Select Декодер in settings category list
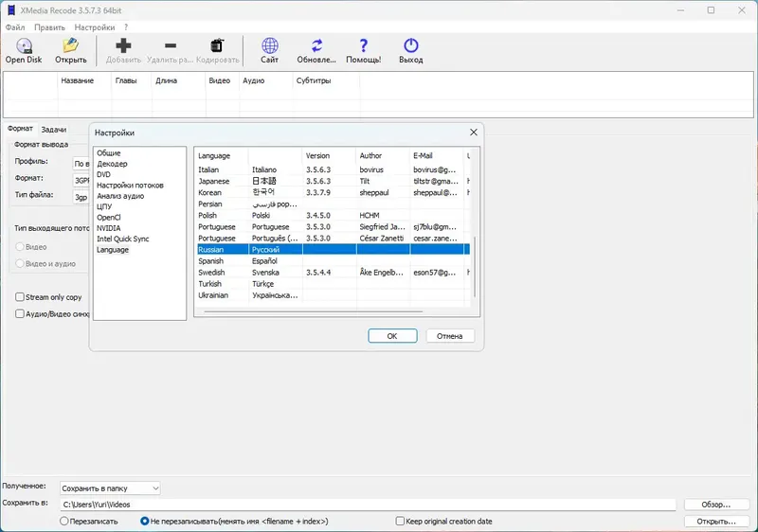Image resolution: width=758 pixels, height=532 pixels. [x=112, y=164]
